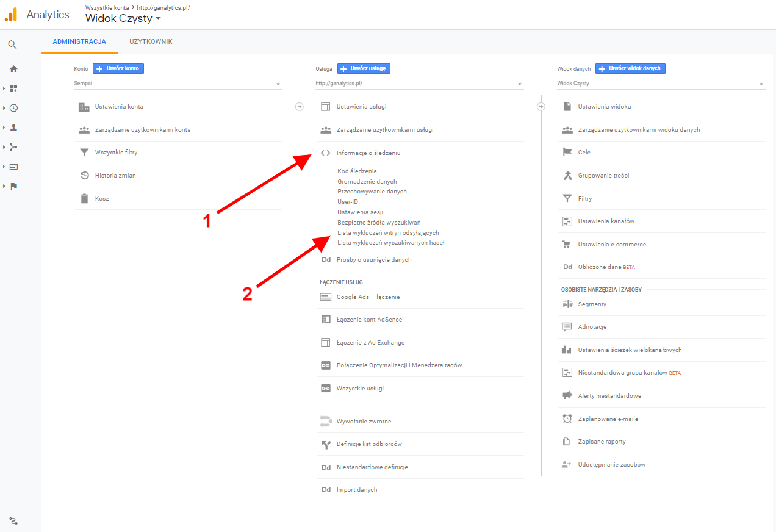The width and height of the screenshot is (776, 532).
Task: Open Lista wykluczeń wyszukiwanych haseł
Action: click(391, 243)
